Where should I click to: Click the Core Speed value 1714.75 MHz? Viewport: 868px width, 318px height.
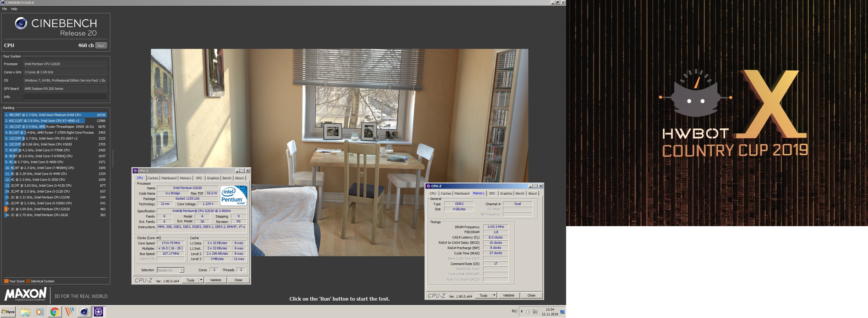[x=171, y=243]
